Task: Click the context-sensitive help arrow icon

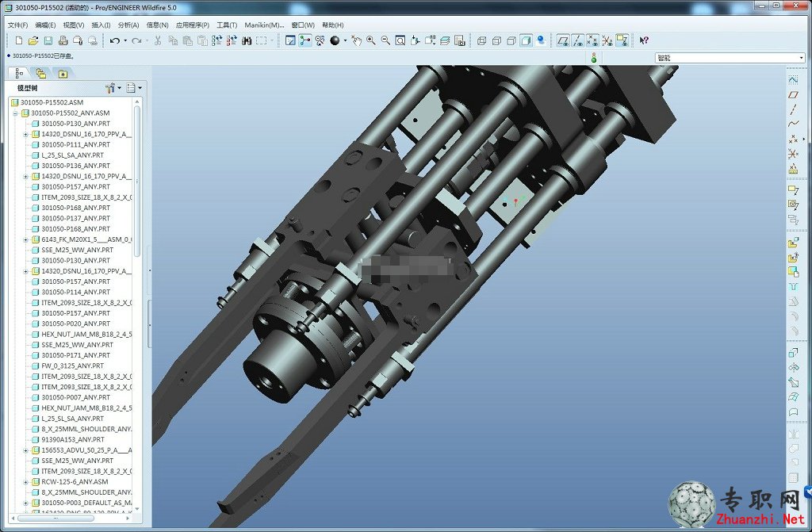Action: 644,40
